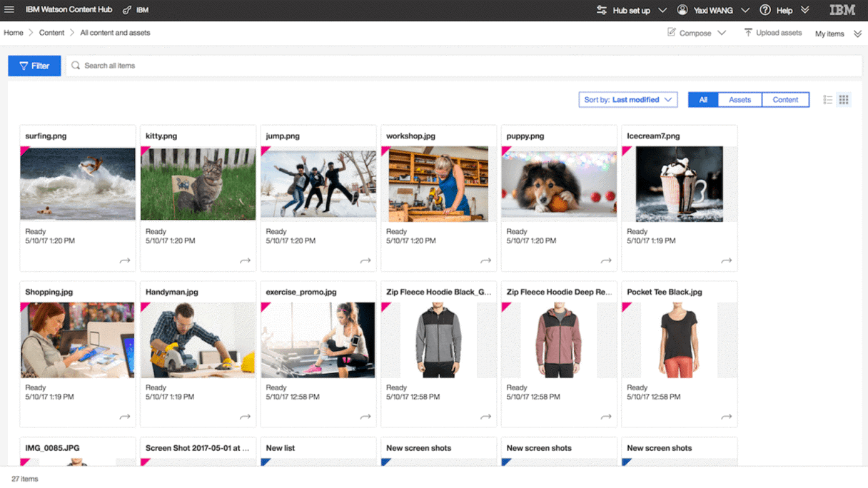The height and width of the screenshot is (488, 868).
Task: Select the All items segment
Action: point(703,99)
